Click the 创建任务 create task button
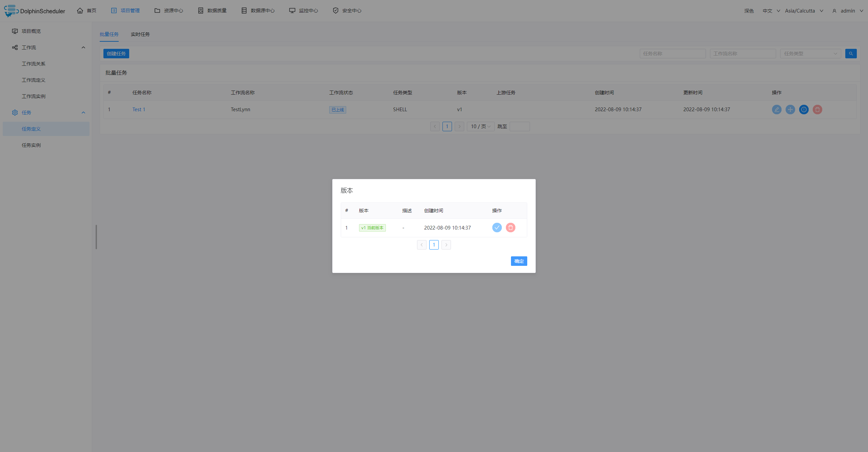The image size is (868, 452). click(116, 54)
